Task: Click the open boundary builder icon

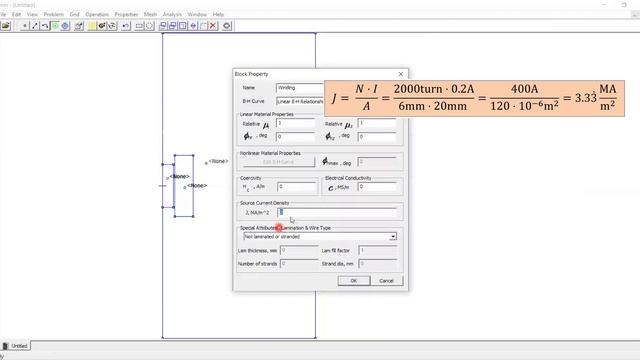Action: pos(227,26)
